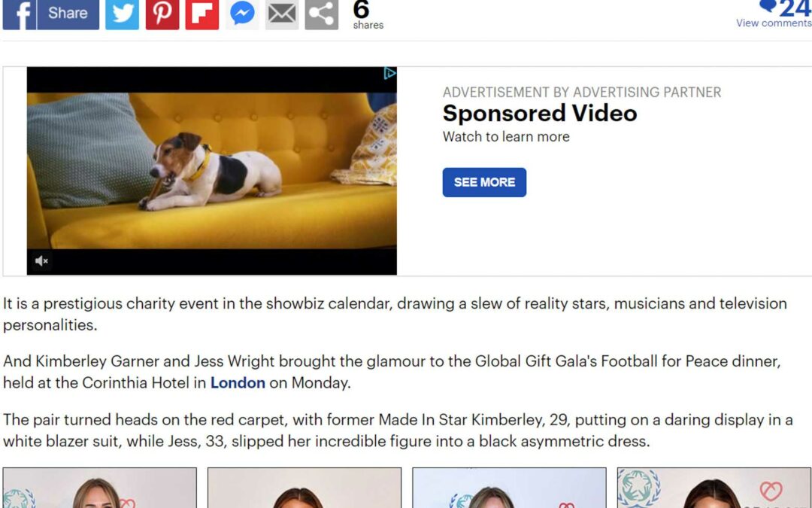Email the article using the envelope icon

282,14
